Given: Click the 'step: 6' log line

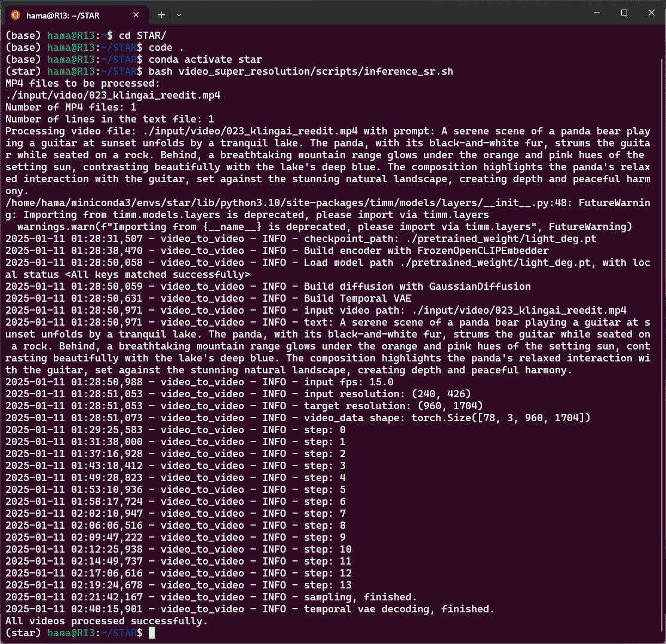Looking at the screenshot, I should point(176,501).
